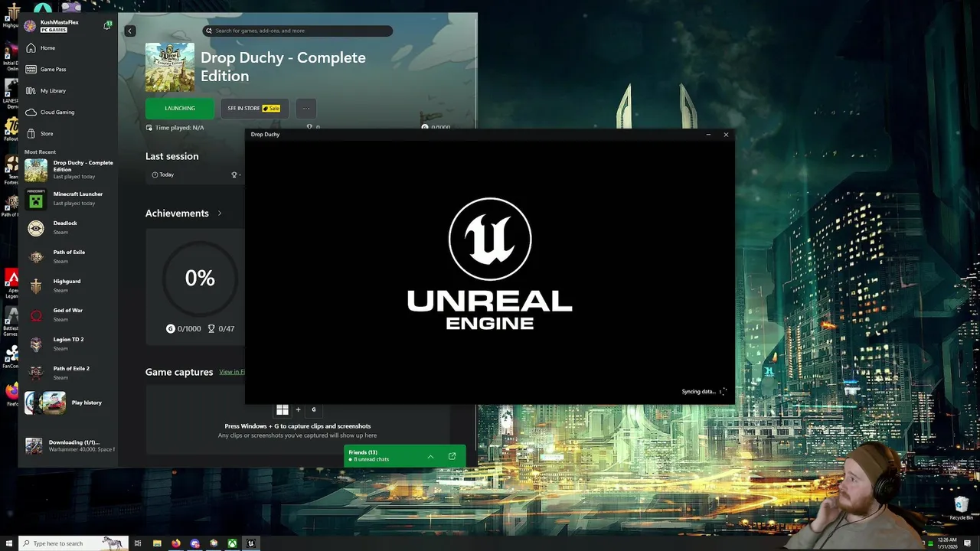Image resolution: width=980 pixels, height=551 pixels.
Task: Select Minecraft Launcher in Most Recent
Action: (x=69, y=199)
